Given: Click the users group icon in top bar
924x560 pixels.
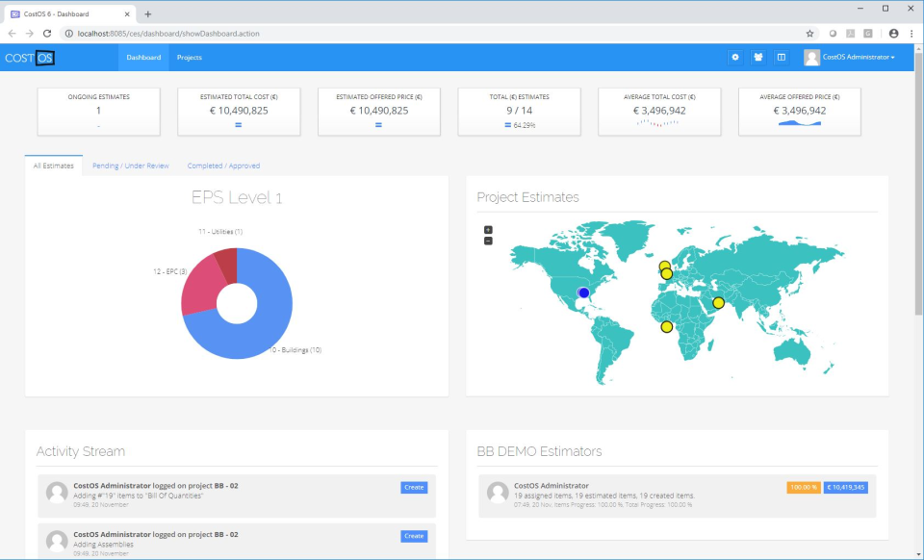Looking at the screenshot, I should coord(759,58).
